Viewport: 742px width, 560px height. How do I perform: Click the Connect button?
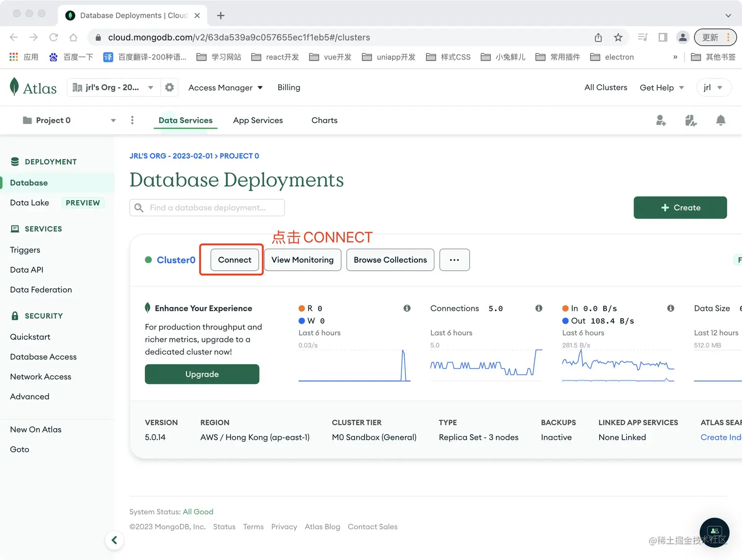coord(235,260)
